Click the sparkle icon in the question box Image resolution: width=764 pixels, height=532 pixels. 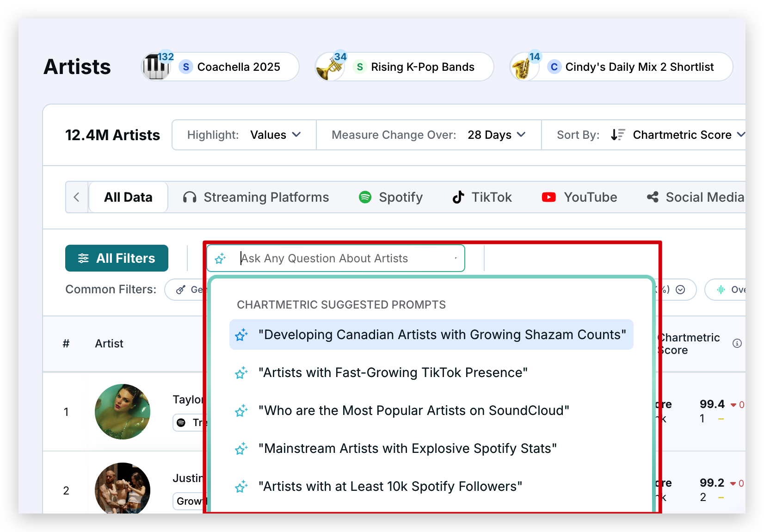[x=221, y=258]
